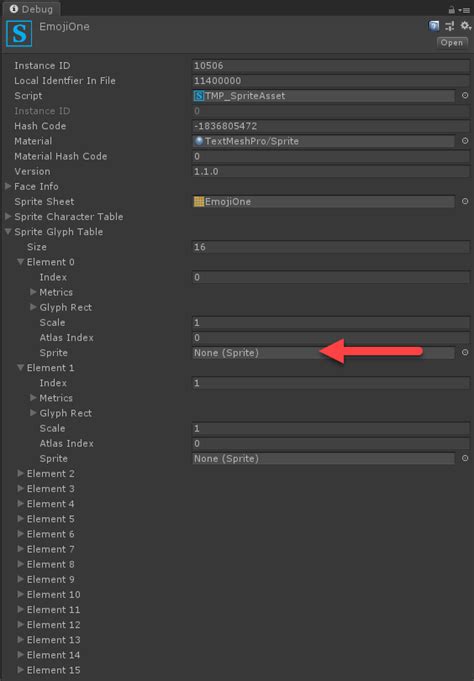The image size is (474, 681).
Task: Expand Element 14
Action: click(x=20, y=655)
